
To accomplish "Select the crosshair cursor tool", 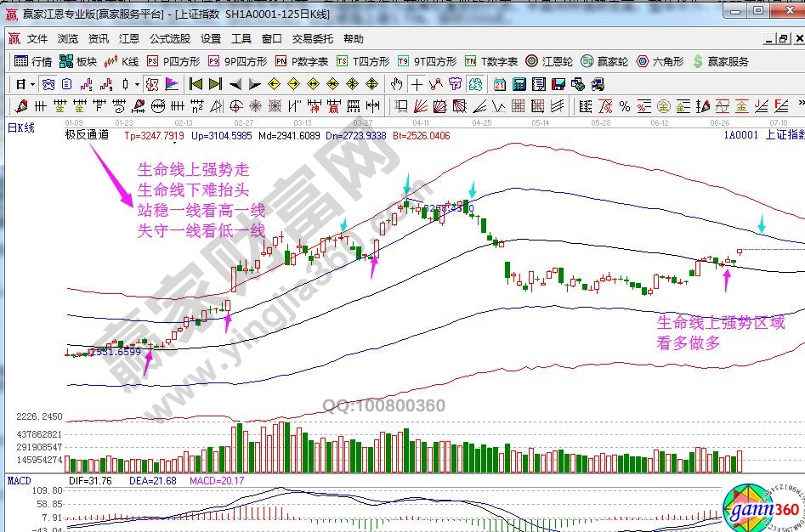I will tap(417, 84).
